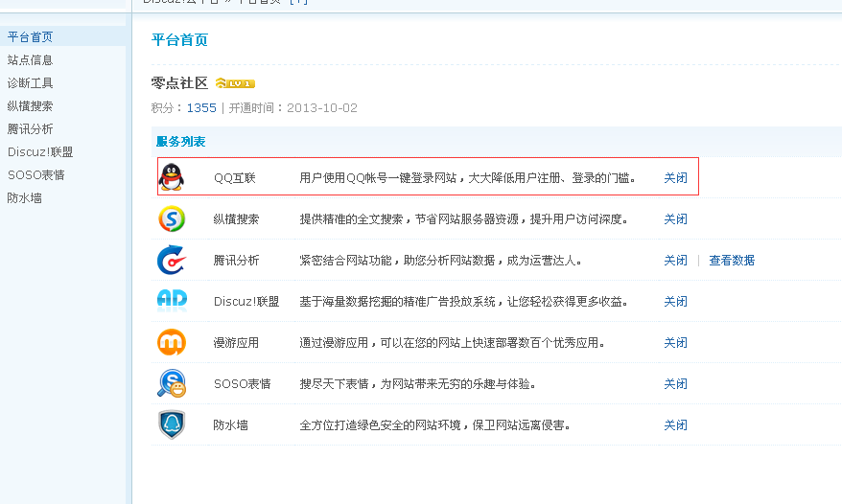The image size is (842, 504).
Task: Click the QQ互联 service name
Action: coord(235,177)
